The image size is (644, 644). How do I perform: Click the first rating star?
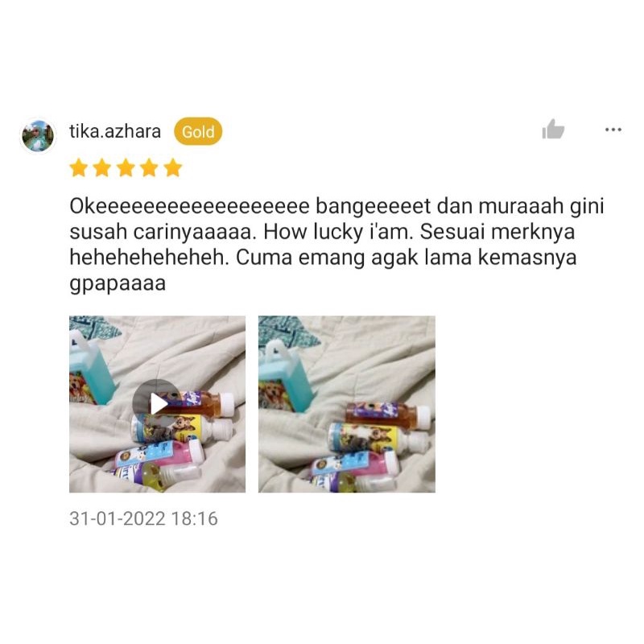tap(78, 168)
